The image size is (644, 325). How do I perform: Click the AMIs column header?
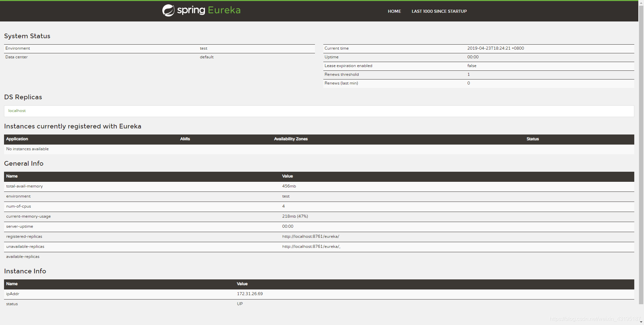pyautogui.click(x=185, y=139)
